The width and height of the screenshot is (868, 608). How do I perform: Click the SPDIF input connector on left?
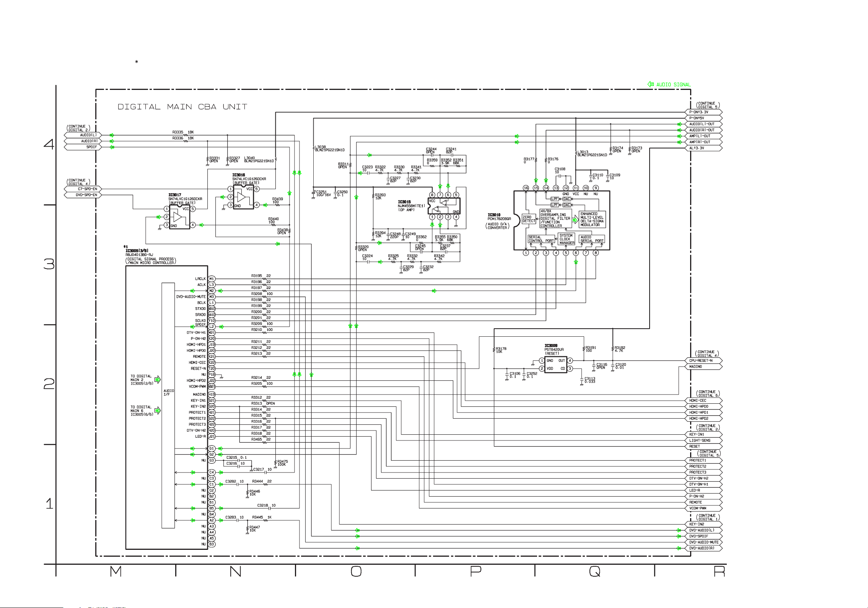point(83,147)
